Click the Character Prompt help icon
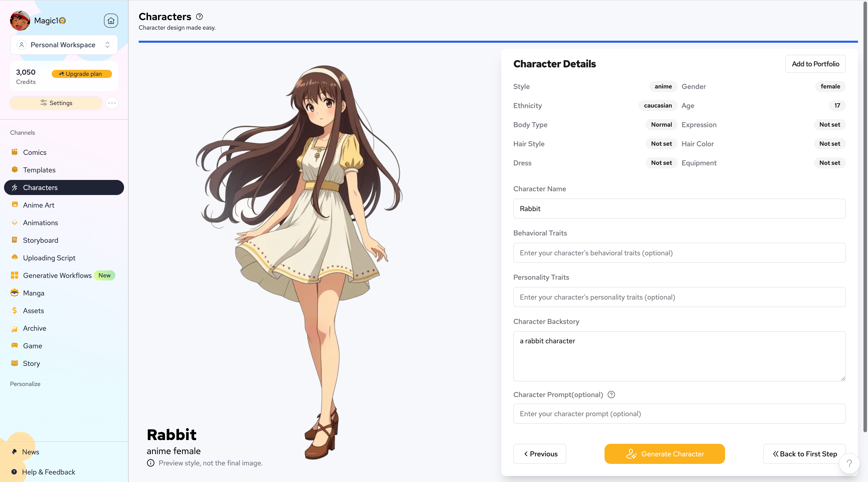 [611, 394]
